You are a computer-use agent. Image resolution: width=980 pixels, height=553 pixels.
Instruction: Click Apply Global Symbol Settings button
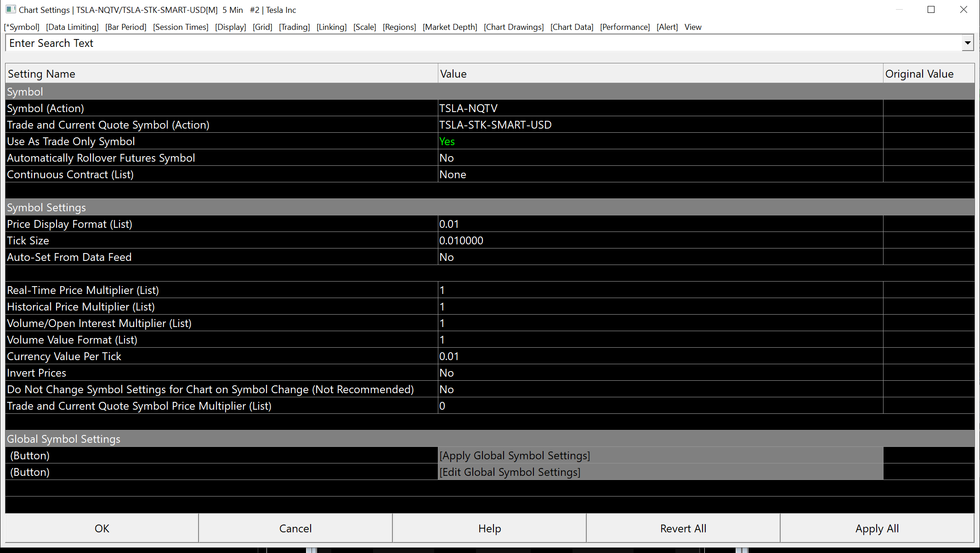click(515, 456)
